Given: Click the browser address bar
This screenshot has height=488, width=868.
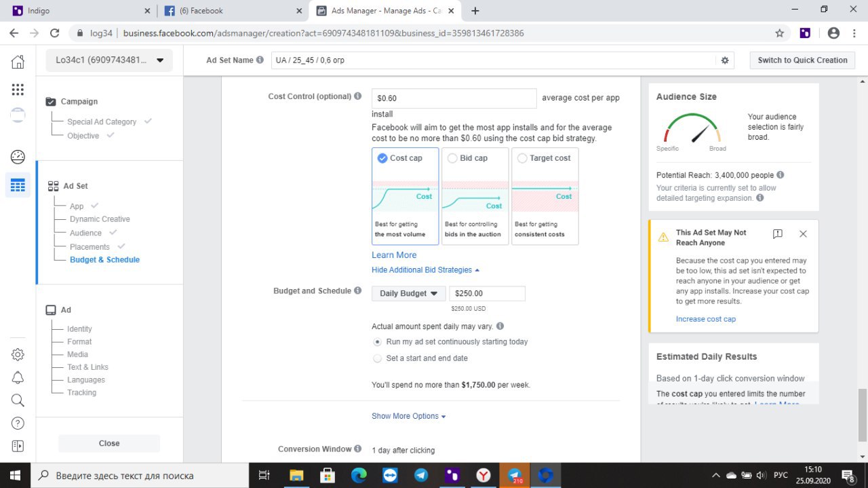Looking at the screenshot, I should pos(431,33).
